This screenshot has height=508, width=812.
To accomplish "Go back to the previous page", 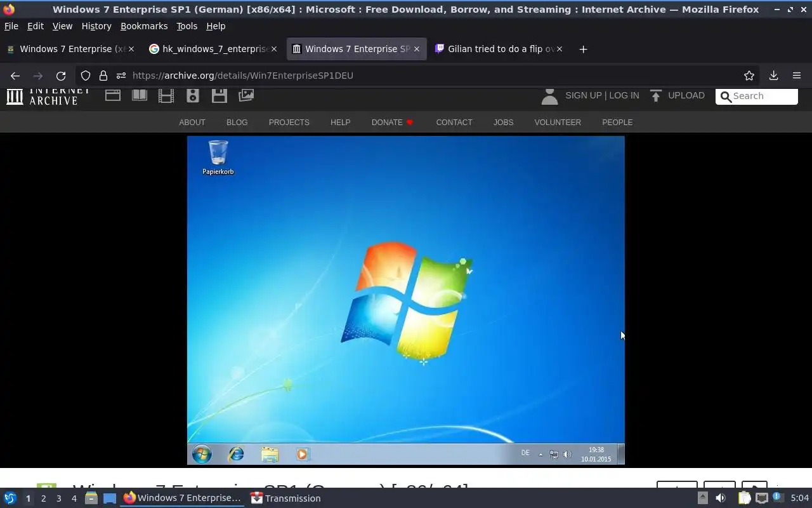I will (x=15, y=76).
